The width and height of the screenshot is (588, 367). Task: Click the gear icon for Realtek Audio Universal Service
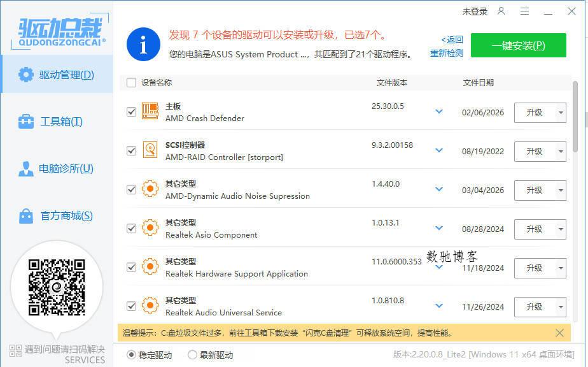(150, 305)
